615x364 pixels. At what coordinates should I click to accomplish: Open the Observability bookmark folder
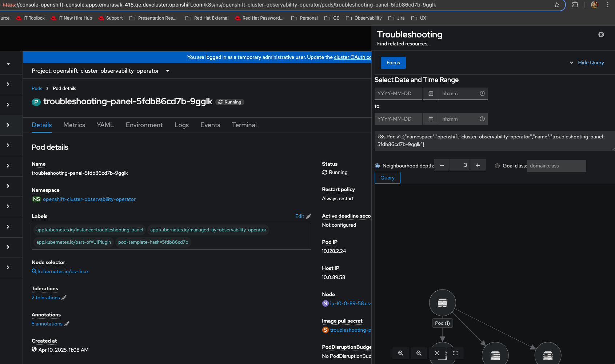(364, 18)
